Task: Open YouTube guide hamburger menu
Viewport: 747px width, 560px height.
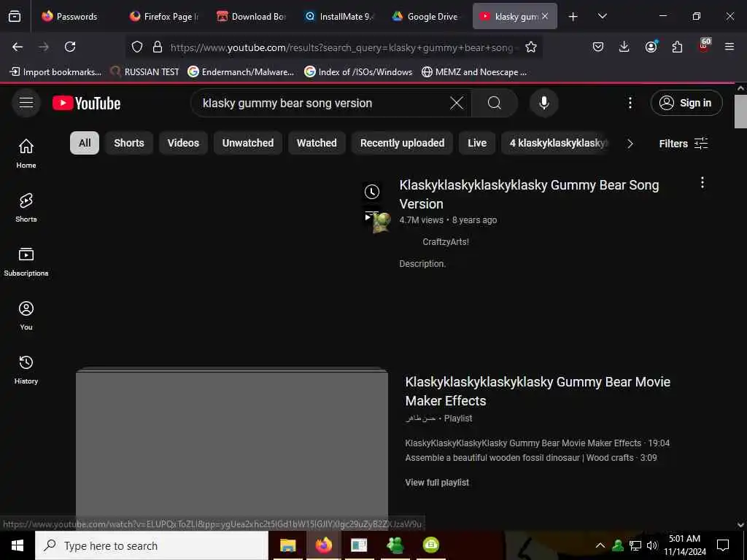Action: tap(26, 103)
